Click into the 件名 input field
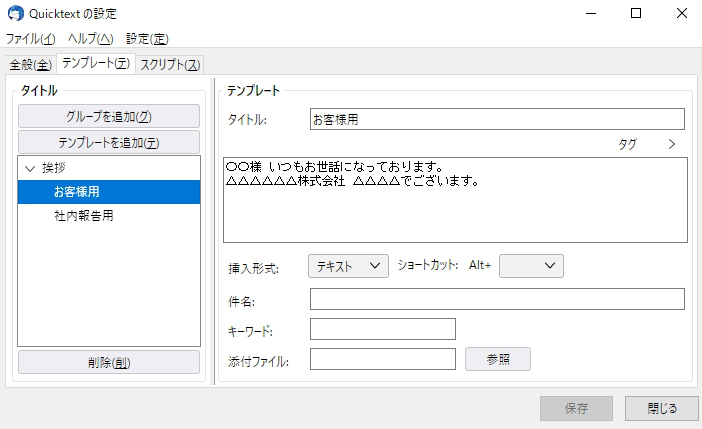702x429 pixels. pos(497,299)
